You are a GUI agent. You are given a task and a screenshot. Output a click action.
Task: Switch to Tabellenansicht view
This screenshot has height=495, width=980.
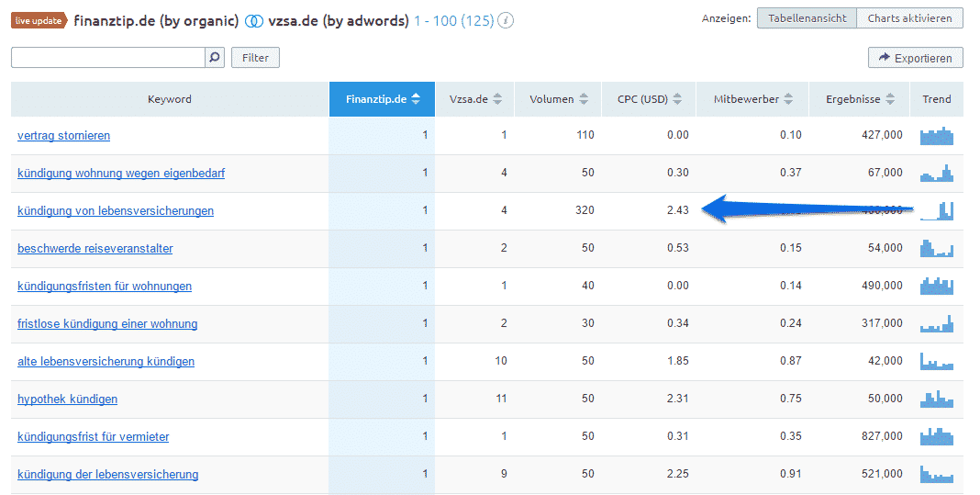pyautogui.click(x=807, y=18)
